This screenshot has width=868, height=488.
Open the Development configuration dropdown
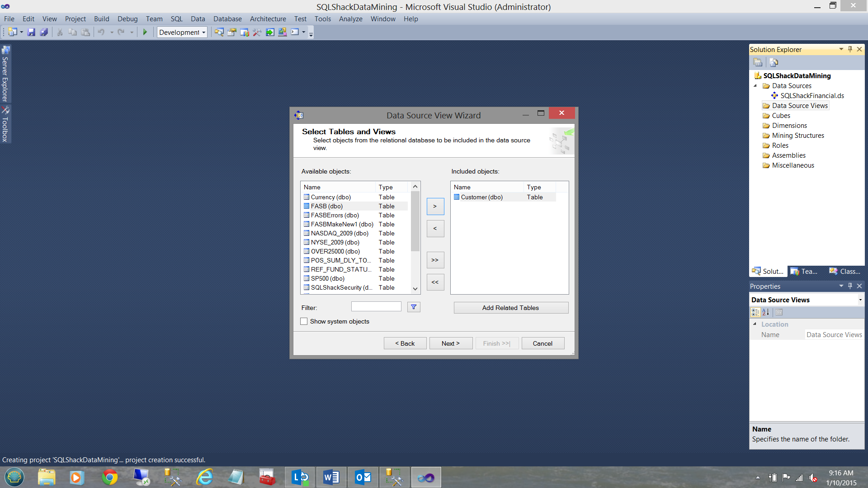click(x=182, y=32)
